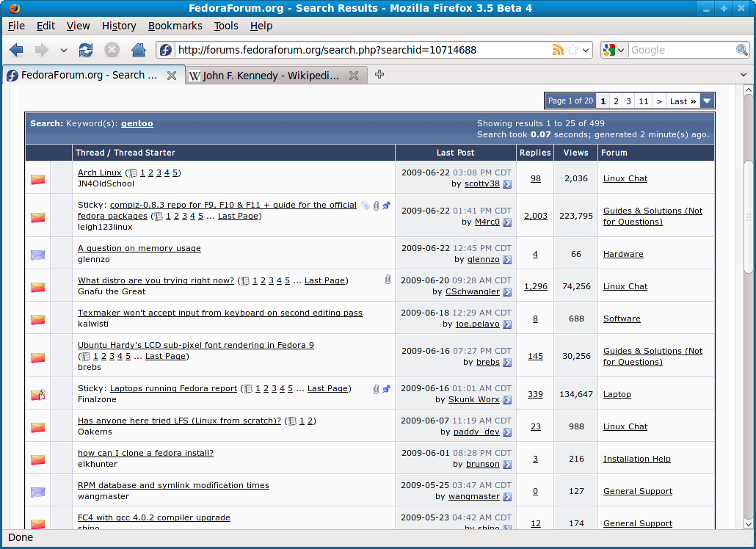Open the list all tabs dropdown
This screenshot has height=549, width=756.
(x=743, y=75)
